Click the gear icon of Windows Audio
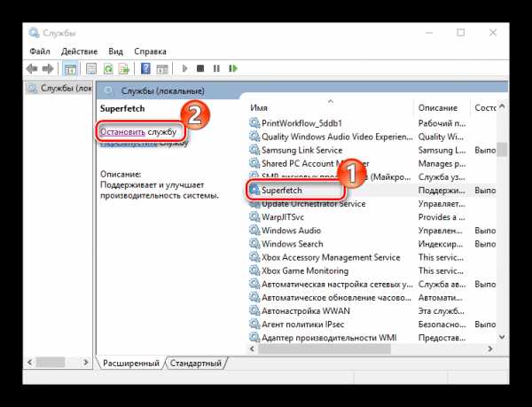 click(254, 231)
